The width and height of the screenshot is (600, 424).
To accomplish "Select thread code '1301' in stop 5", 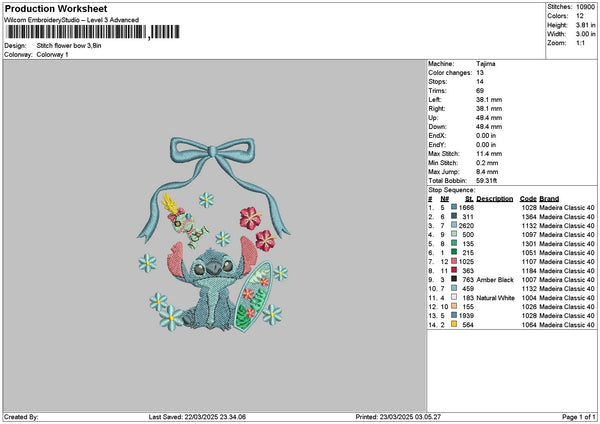I will point(529,244).
